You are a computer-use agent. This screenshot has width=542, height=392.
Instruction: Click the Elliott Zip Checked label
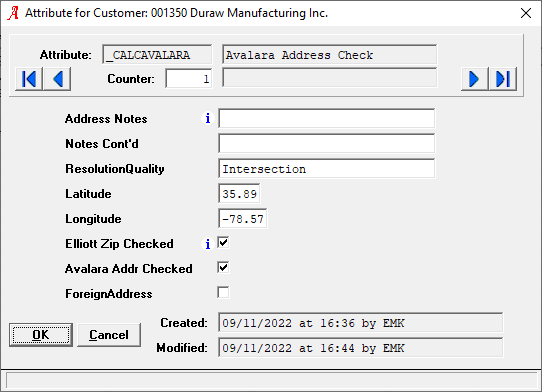(119, 244)
